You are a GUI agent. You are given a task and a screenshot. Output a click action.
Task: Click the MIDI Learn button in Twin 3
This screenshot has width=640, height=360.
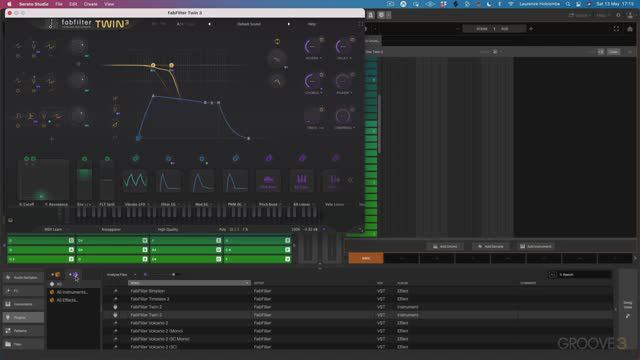click(x=53, y=229)
